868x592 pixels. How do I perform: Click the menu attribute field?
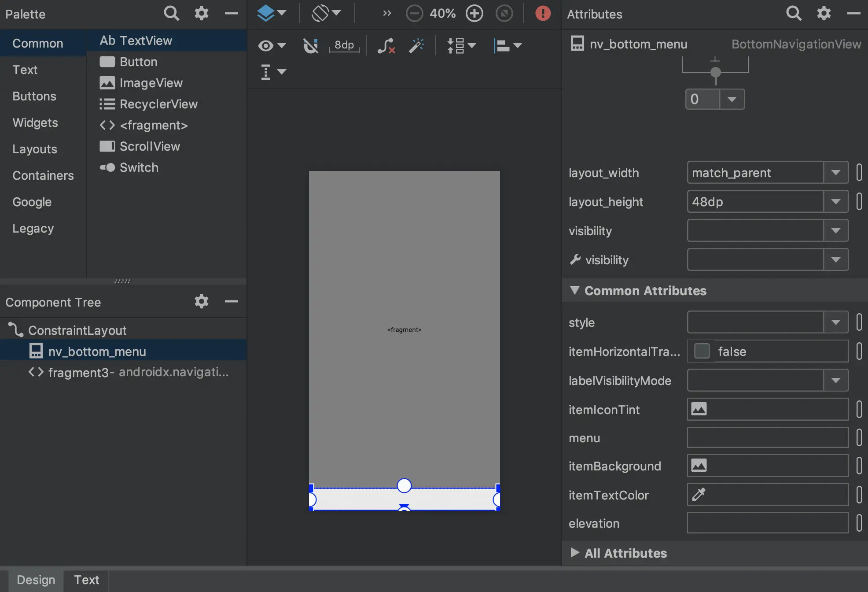(768, 438)
